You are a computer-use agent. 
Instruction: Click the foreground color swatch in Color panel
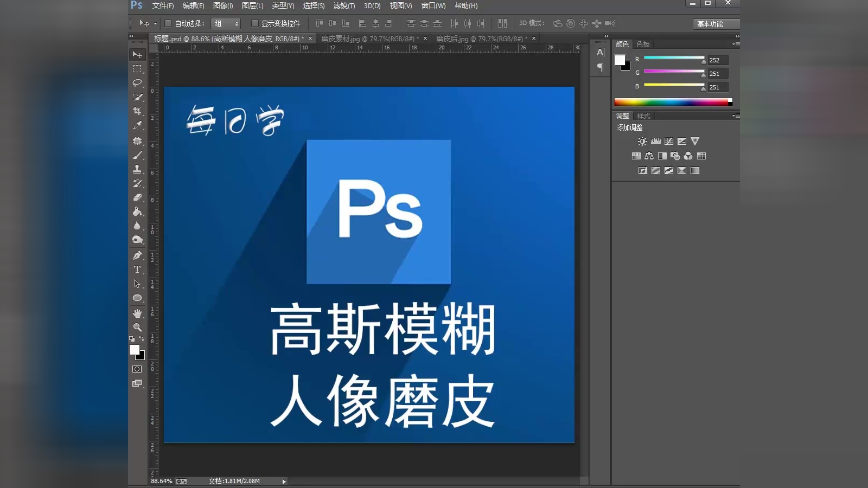coord(620,60)
